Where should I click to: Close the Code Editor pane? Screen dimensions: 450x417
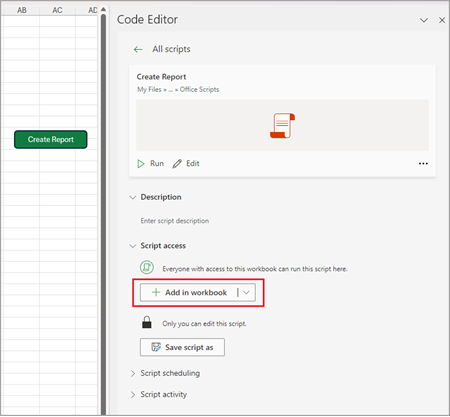(442, 20)
